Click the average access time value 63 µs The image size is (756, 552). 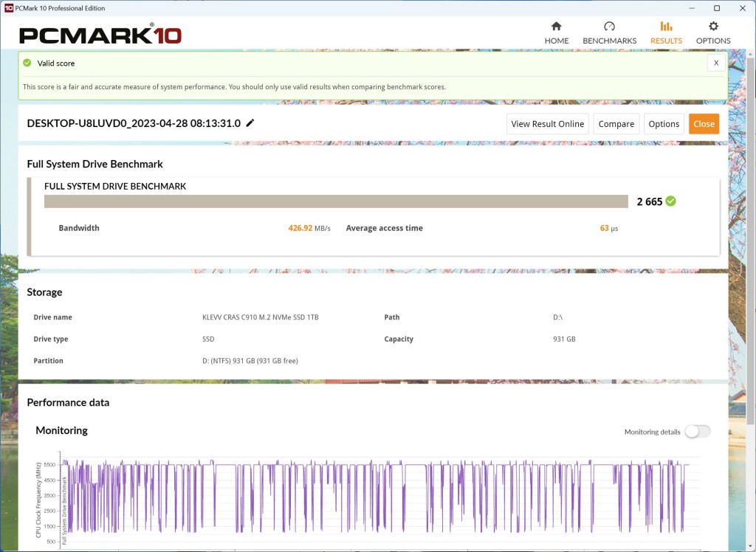coord(608,228)
